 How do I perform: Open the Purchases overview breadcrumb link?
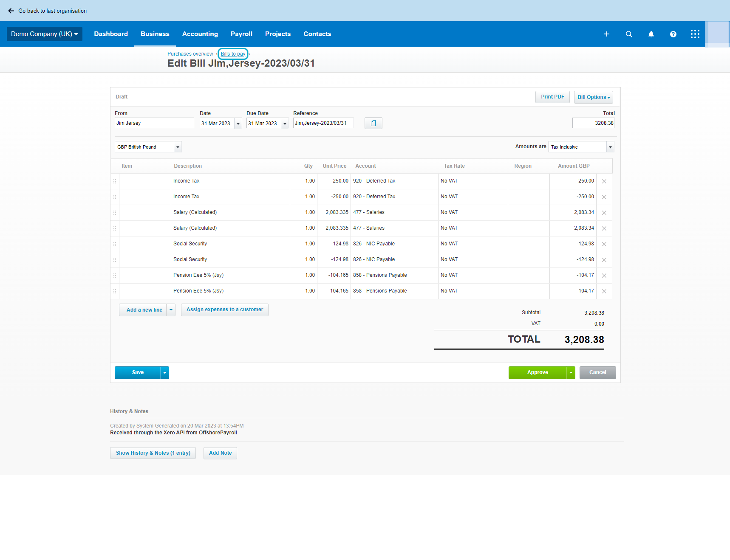(x=190, y=54)
